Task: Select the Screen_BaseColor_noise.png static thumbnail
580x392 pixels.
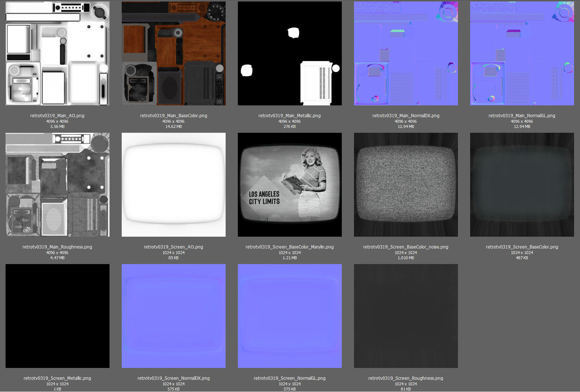Action: pos(406,185)
